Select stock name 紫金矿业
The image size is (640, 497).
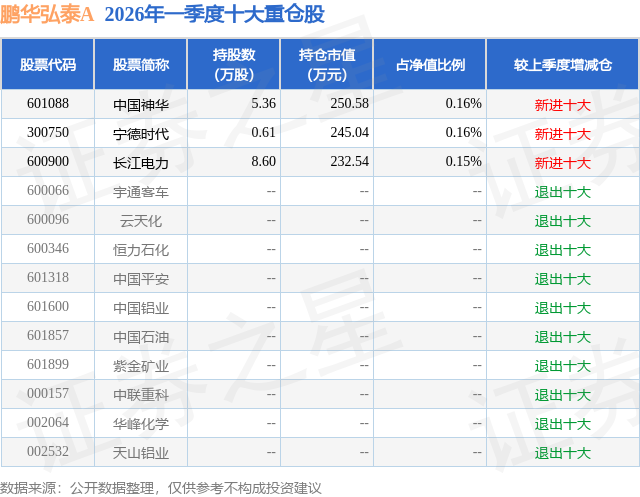[x=141, y=366]
